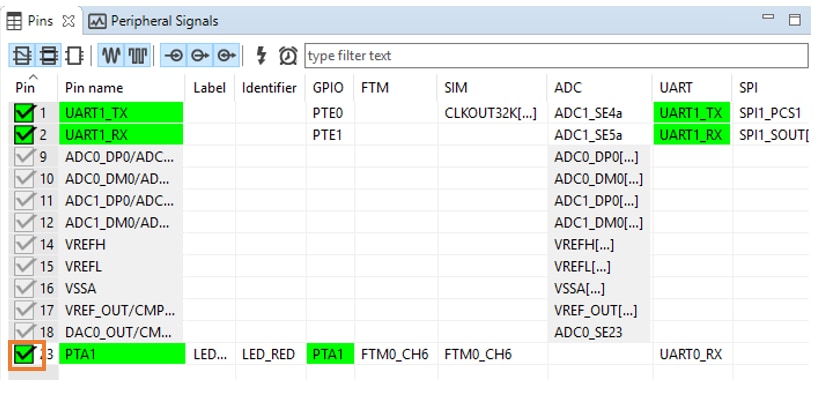Click the UART0_RX cell for PTA1
817x397 pixels.
[690, 354]
